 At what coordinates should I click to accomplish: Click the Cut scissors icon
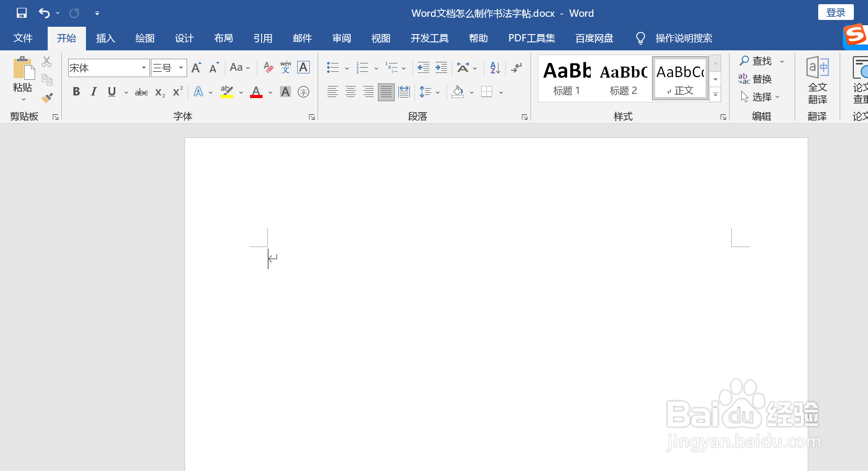pyautogui.click(x=47, y=62)
